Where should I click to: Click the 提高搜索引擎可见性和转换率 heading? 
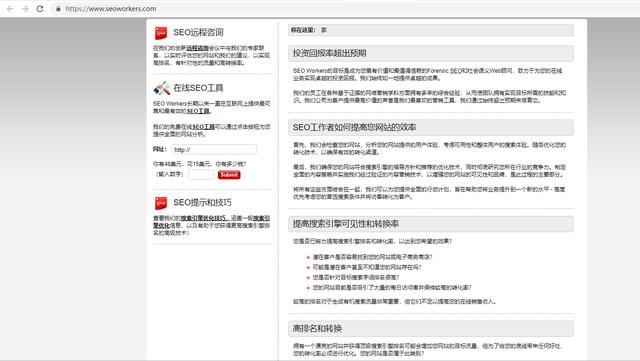pos(346,224)
